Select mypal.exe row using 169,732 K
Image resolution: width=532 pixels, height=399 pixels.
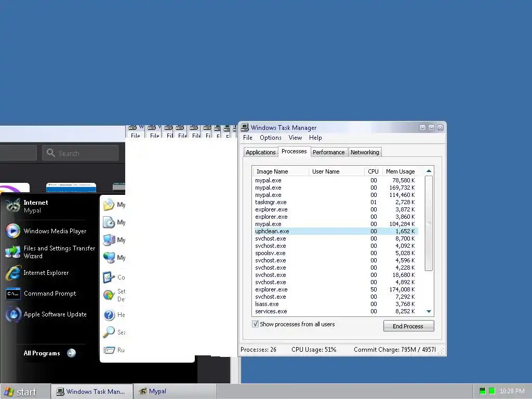tap(336, 188)
